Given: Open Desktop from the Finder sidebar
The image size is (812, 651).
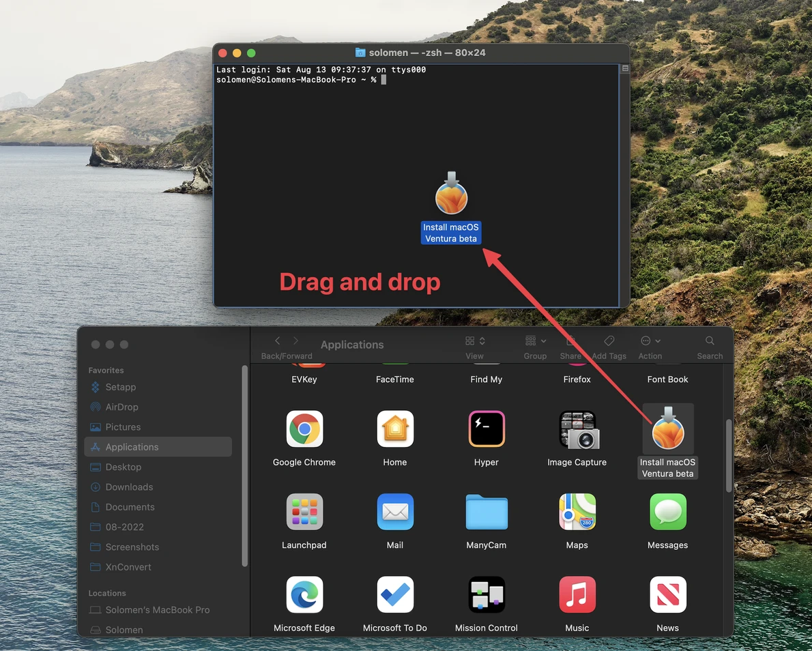Looking at the screenshot, I should pos(158,467).
